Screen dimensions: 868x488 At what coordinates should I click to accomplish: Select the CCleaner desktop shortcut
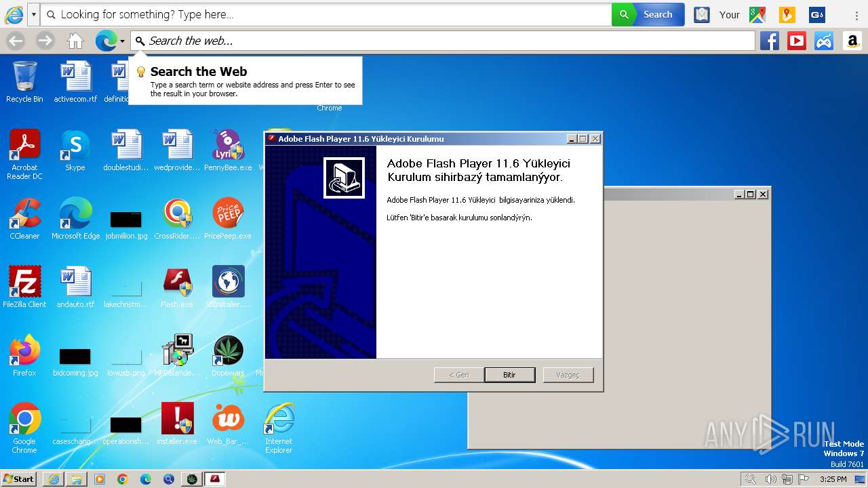24,219
